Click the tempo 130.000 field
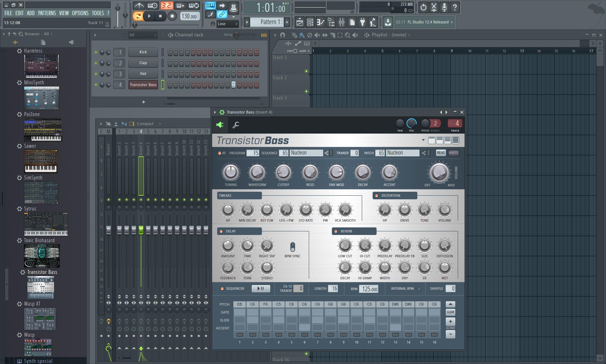606x364 pixels. point(189,16)
